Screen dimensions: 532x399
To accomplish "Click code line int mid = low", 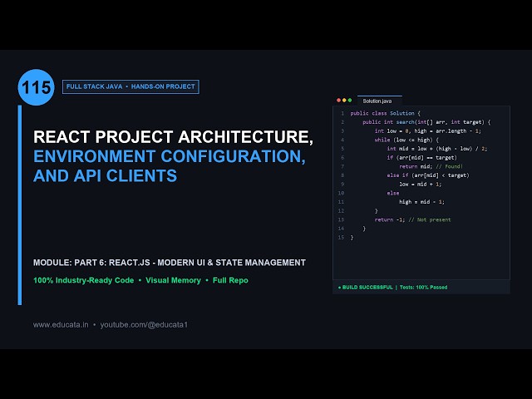I will point(437,149).
